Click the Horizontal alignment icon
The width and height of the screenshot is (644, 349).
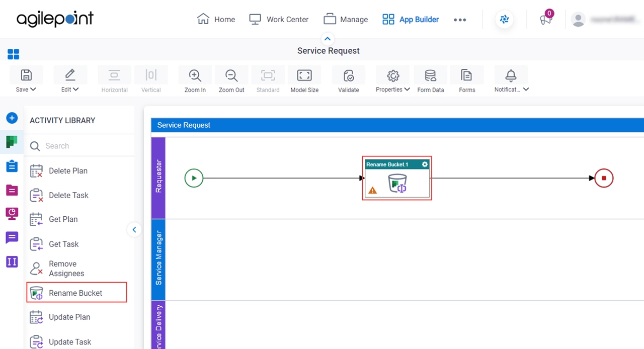pyautogui.click(x=114, y=75)
